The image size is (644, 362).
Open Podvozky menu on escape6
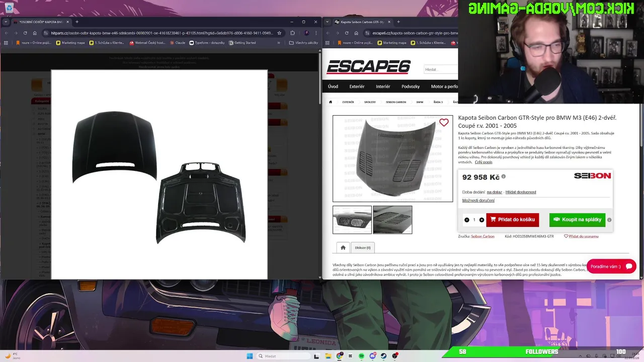click(x=411, y=86)
